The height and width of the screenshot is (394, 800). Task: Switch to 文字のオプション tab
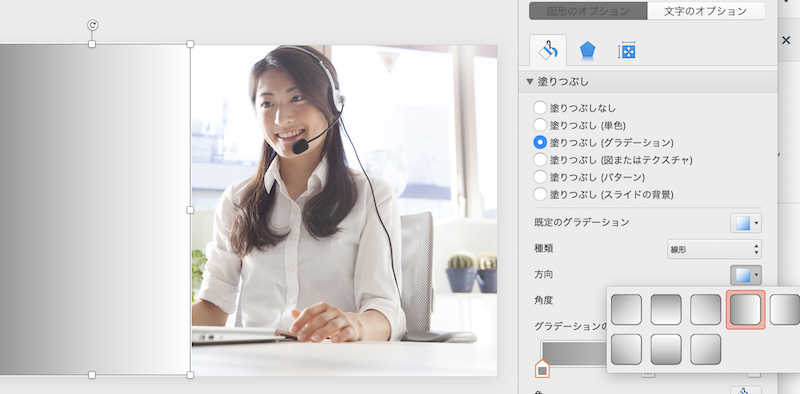(x=706, y=11)
